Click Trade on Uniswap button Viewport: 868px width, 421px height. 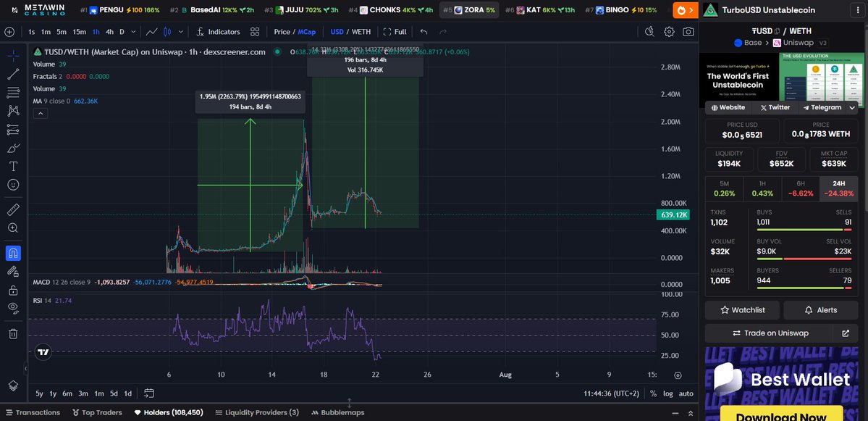770,333
